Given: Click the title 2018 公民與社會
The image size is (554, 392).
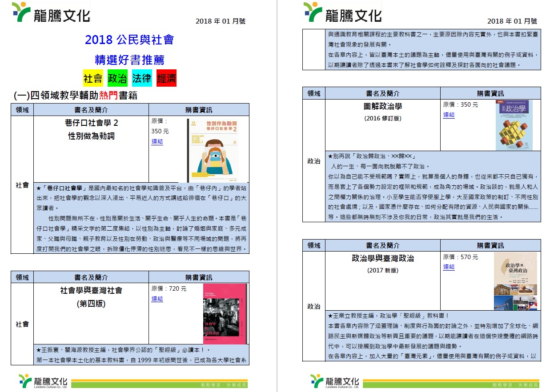Looking at the screenshot, I should tap(129, 40).
